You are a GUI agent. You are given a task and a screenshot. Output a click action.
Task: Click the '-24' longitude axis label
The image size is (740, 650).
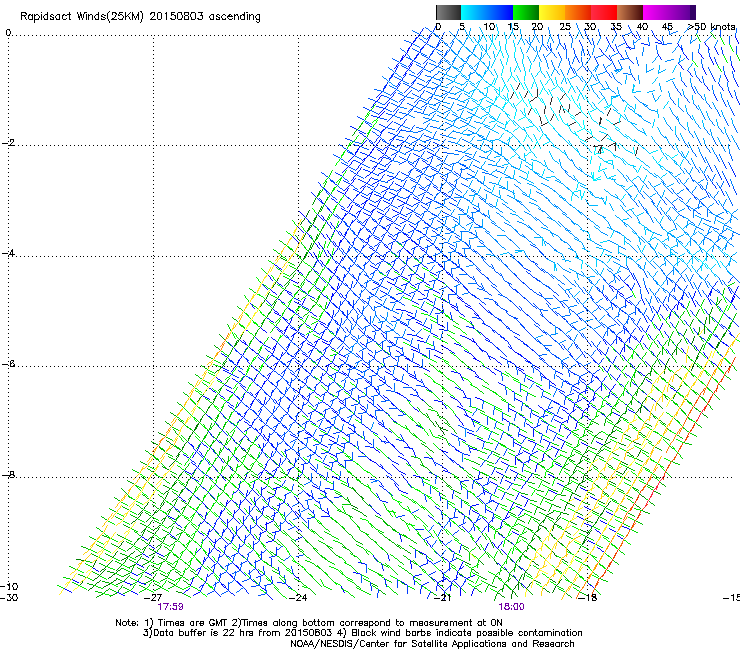298,598
